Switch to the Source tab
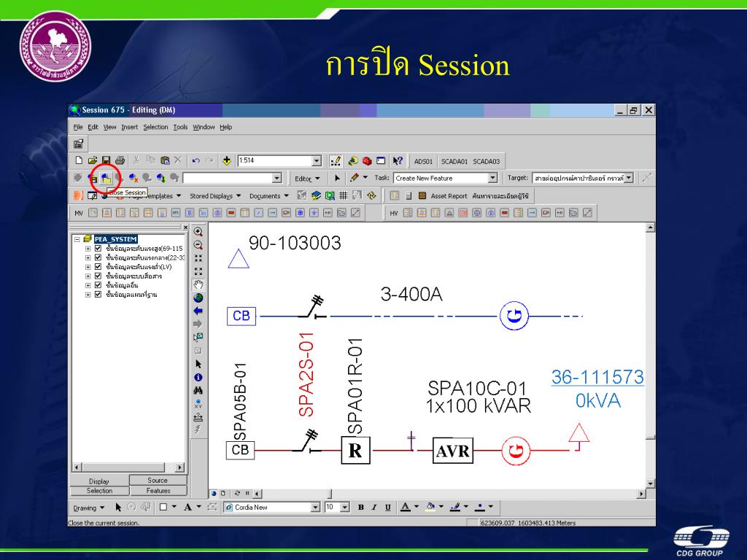Screen dimensions: 747x560 pos(158,481)
